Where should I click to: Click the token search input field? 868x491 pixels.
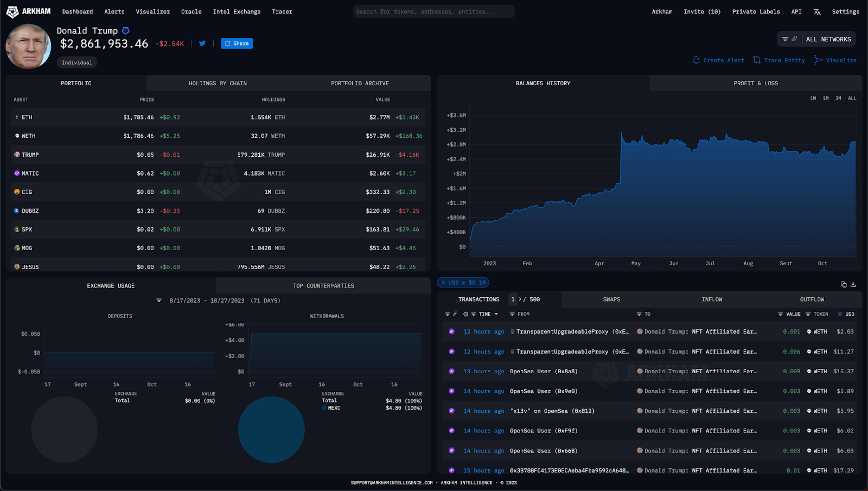coord(433,11)
